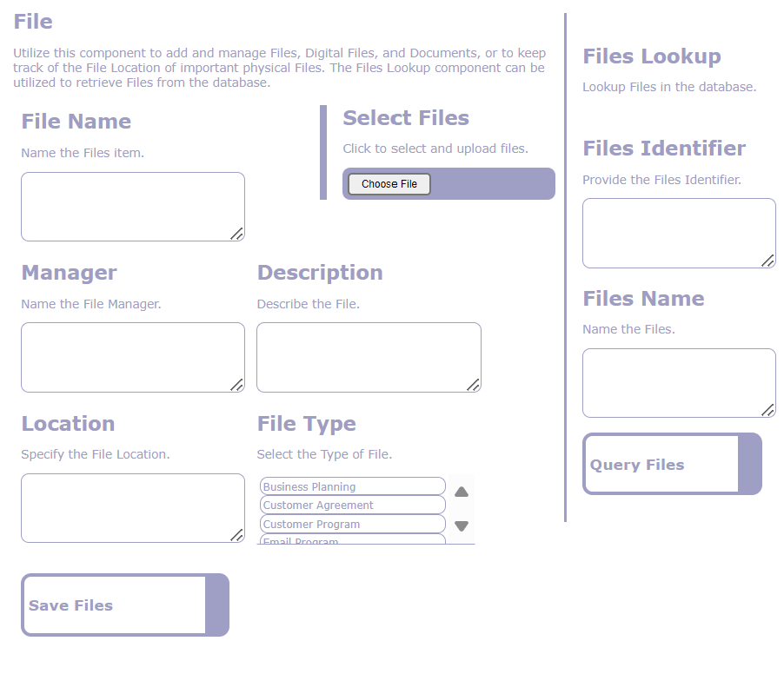Focus the Files Identifier lookup field
Image resolution: width=784 pixels, height=674 pixels.
click(678, 233)
